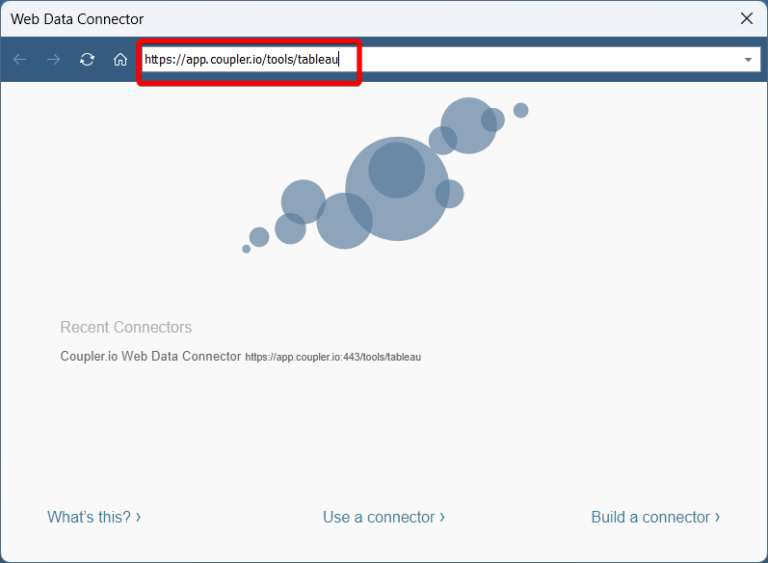
Task: Click the chevron after "Use a connector"
Action: point(442,517)
